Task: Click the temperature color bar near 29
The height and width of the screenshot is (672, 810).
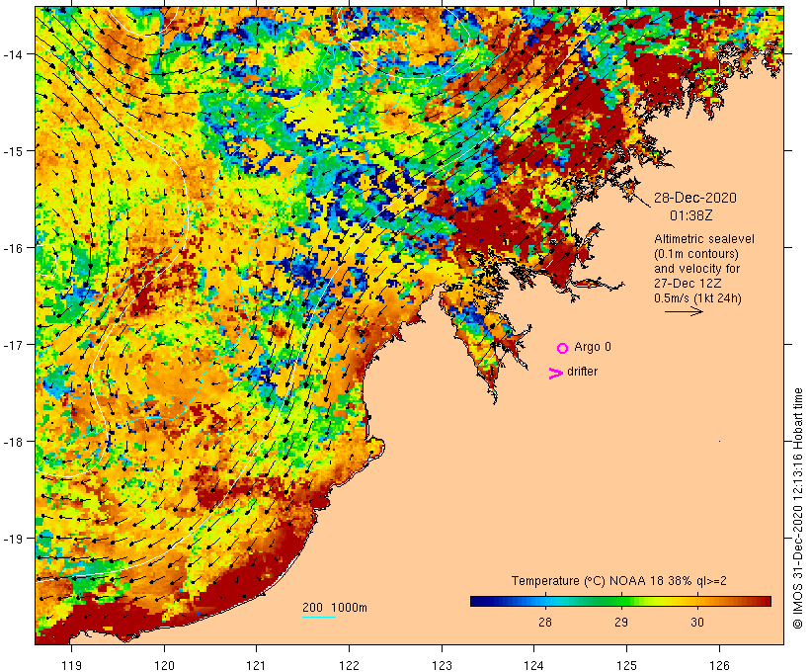Action: pos(621,601)
